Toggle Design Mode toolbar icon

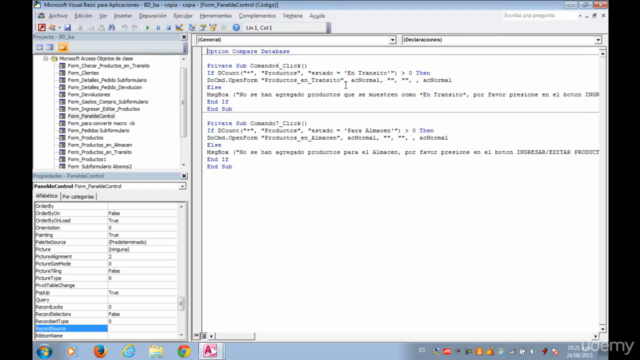pyautogui.click(x=179, y=28)
